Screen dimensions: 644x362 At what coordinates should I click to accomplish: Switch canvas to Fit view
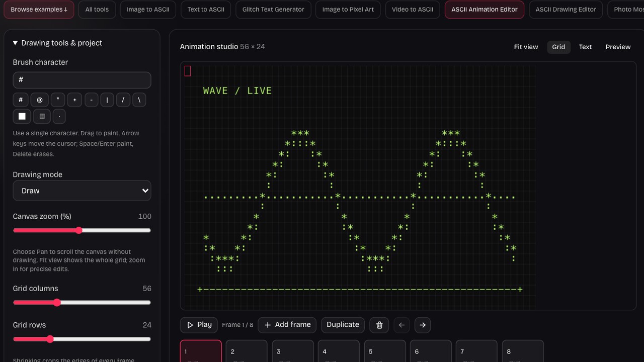526,47
